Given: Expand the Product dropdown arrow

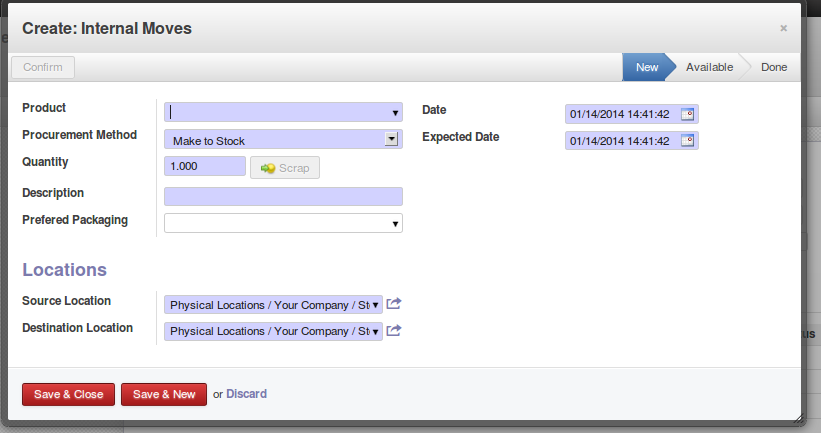Looking at the screenshot, I should [396, 113].
